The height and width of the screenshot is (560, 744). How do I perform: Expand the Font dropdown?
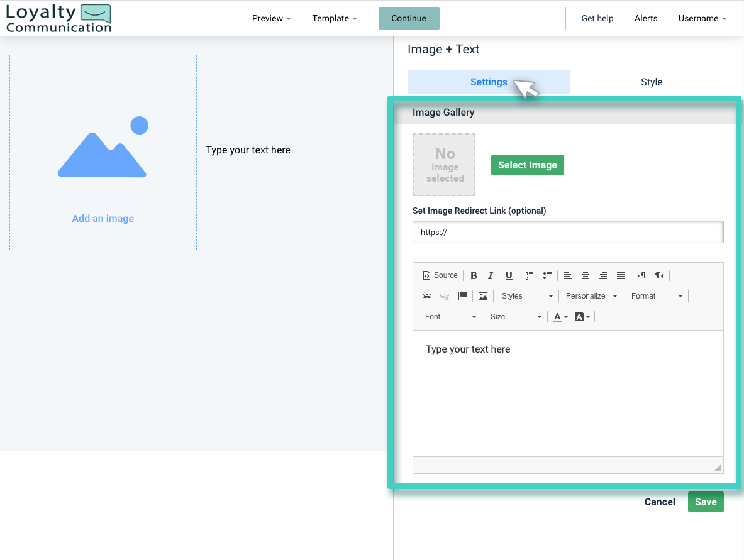(448, 316)
